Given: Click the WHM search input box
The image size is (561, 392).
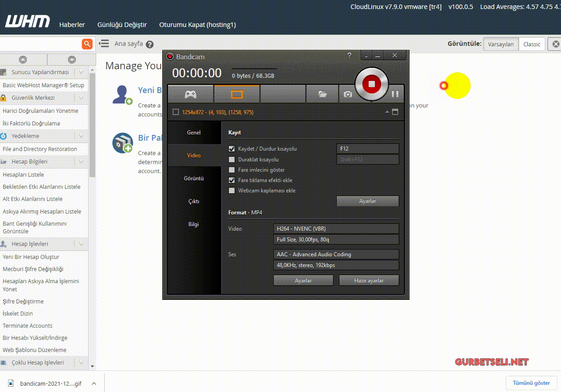Looking at the screenshot, I should pos(40,44).
